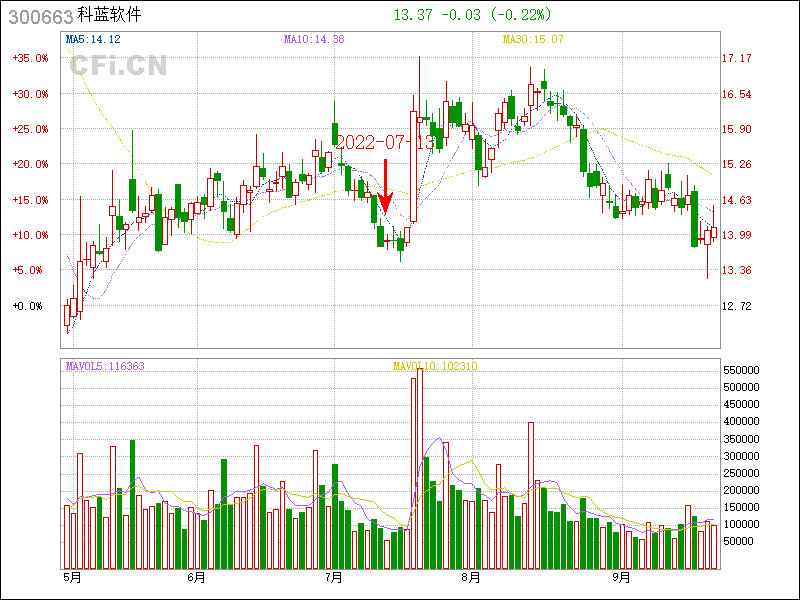Click the +25.0% percent axis label
This screenshot has width=800, height=600.
[x=31, y=129]
